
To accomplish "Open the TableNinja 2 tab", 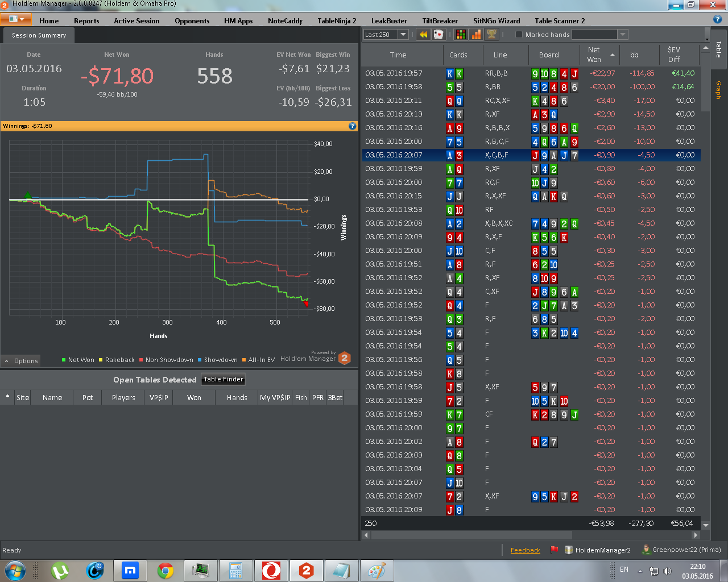I will (x=337, y=21).
